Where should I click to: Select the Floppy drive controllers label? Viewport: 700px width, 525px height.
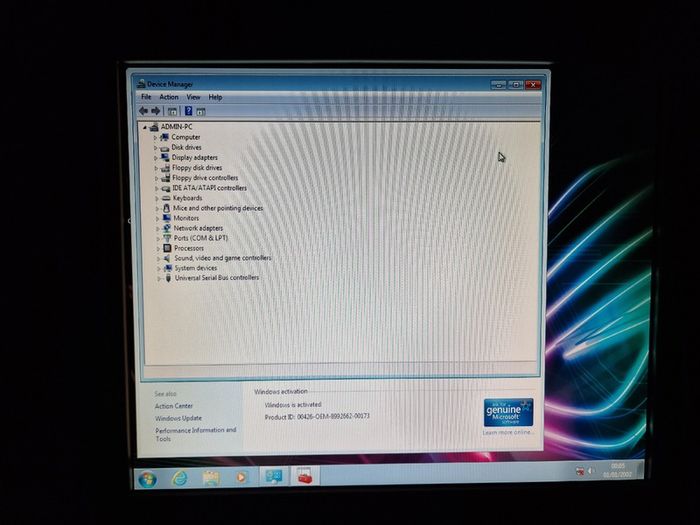(x=205, y=178)
